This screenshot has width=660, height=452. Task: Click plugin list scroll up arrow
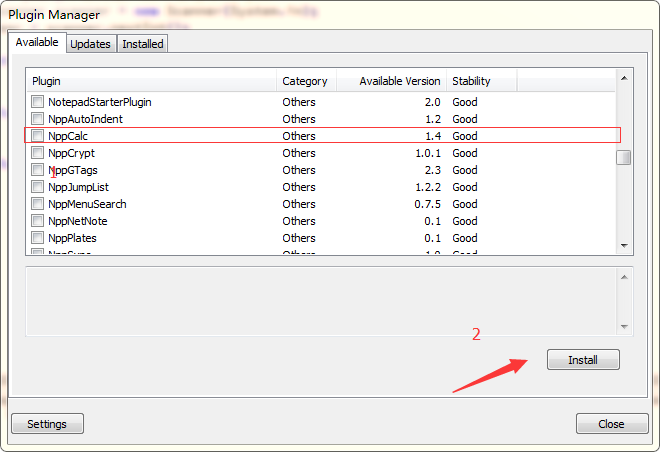pos(624,78)
